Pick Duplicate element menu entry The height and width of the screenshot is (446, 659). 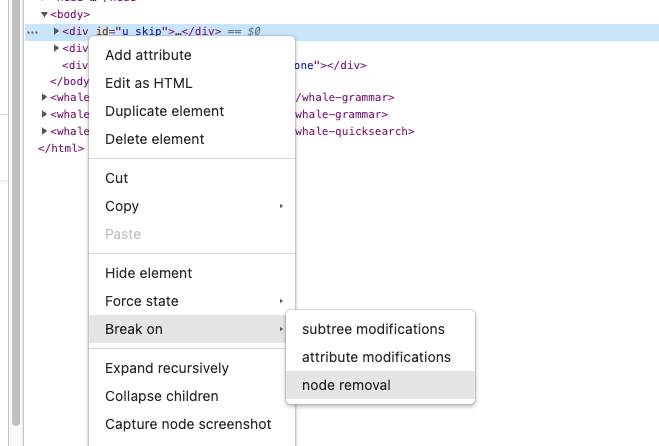(x=164, y=111)
